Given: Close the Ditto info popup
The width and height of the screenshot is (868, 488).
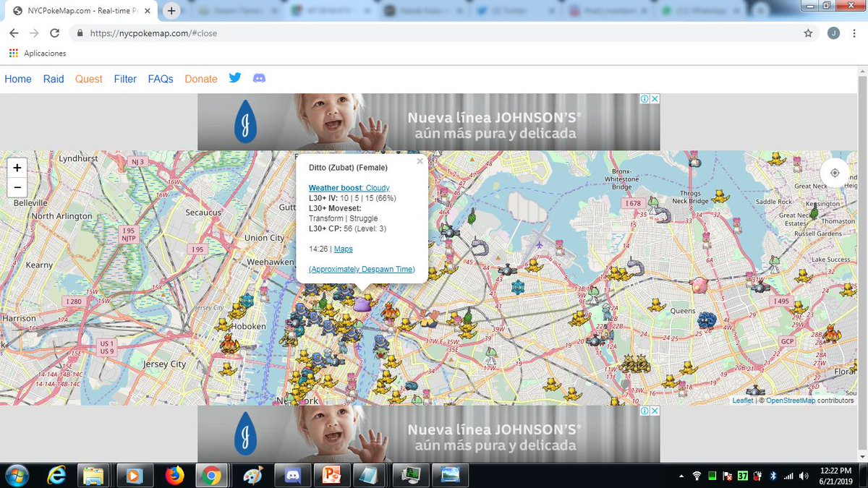Looking at the screenshot, I should 420,161.
